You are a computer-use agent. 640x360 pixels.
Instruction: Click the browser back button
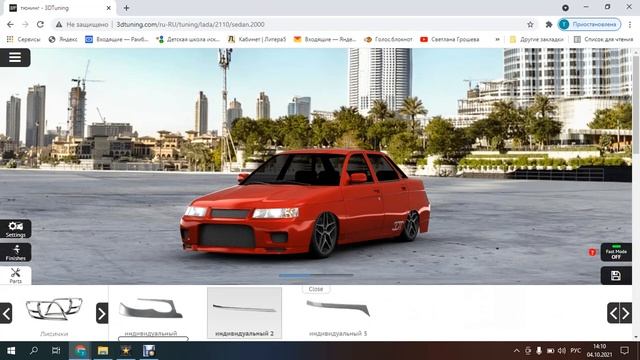click(x=10, y=24)
